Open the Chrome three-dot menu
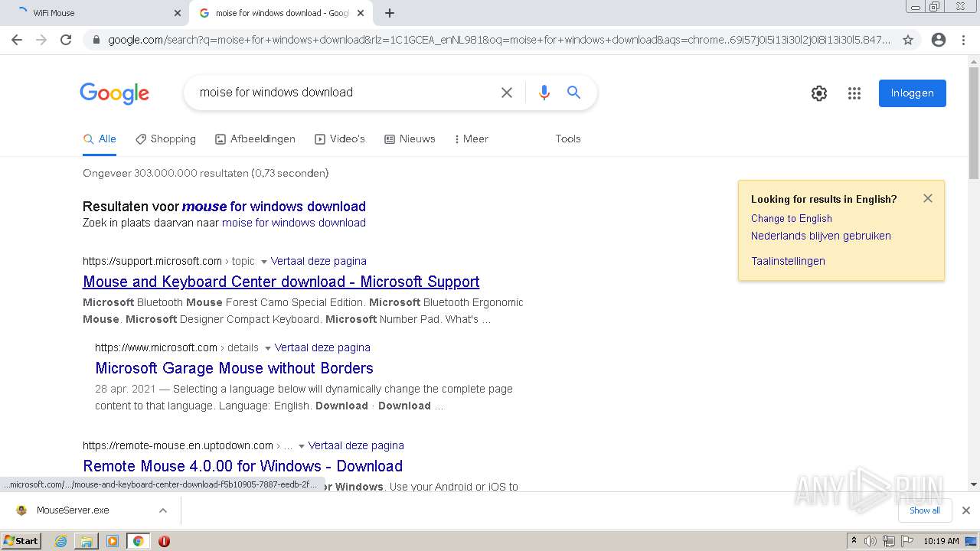This screenshot has width=980, height=551. 963,40
